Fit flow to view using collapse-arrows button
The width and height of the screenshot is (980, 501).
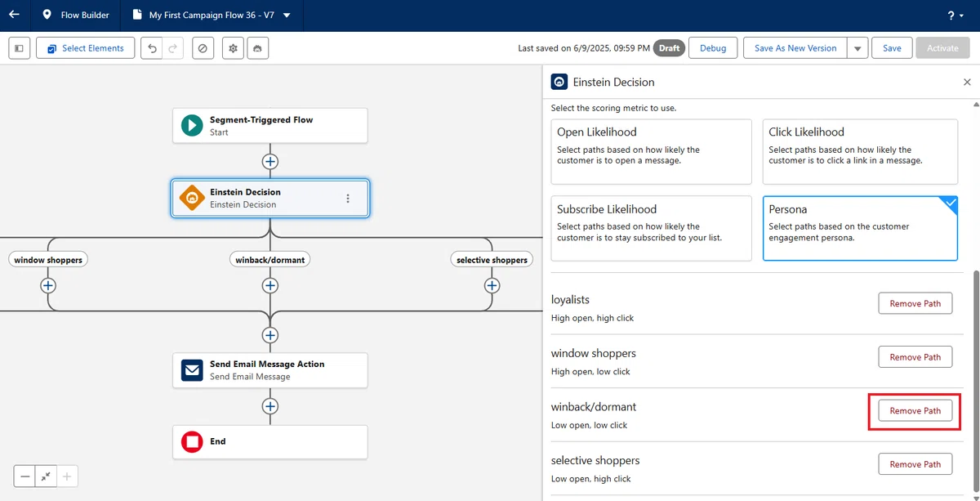pos(47,476)
